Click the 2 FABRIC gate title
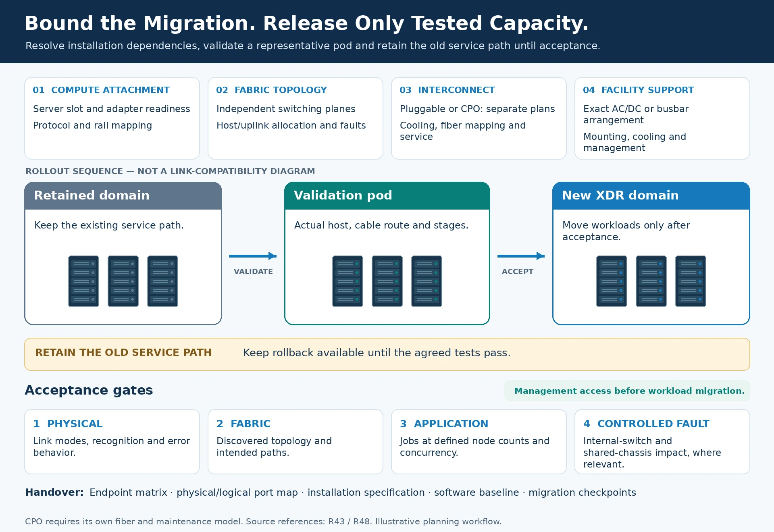This screenshot has width=774, height=532. 243,424
